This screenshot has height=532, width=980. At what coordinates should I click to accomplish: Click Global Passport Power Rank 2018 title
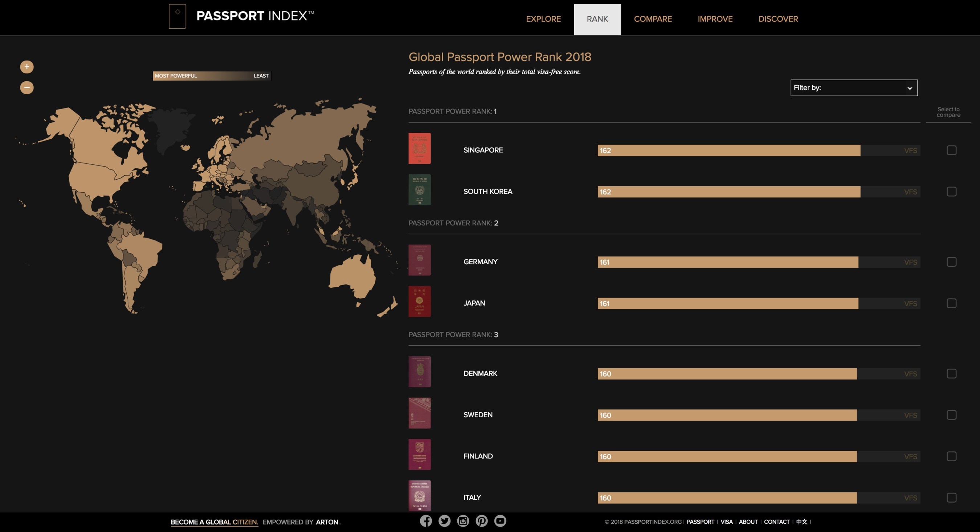(x=500, y=57)
